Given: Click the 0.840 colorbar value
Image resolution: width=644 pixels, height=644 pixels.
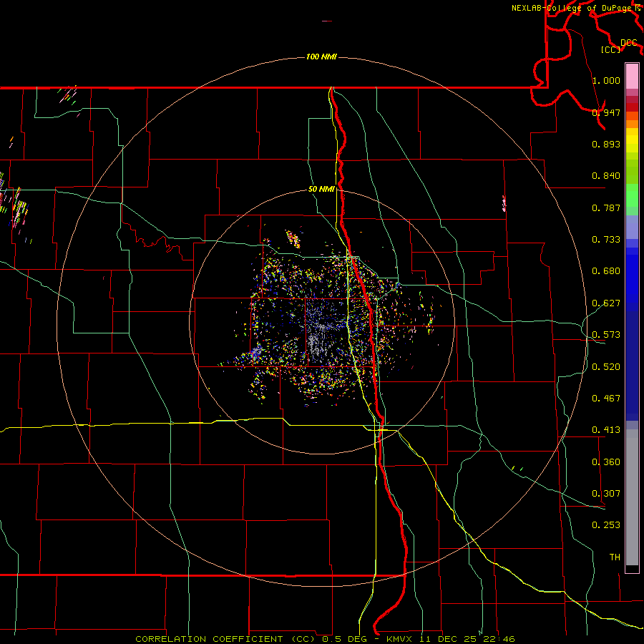Looking at the screenshot, I should click(x=606, y=176).
